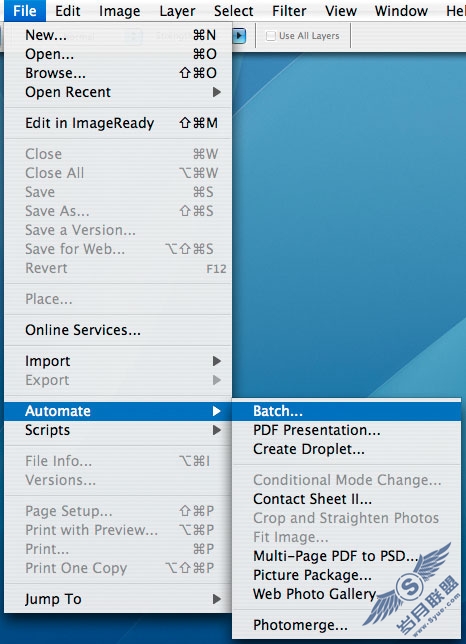Select the highlighted Automate menu entry
Screen dimensions: 466x644
pyautogui.click(x=118, y=411)
